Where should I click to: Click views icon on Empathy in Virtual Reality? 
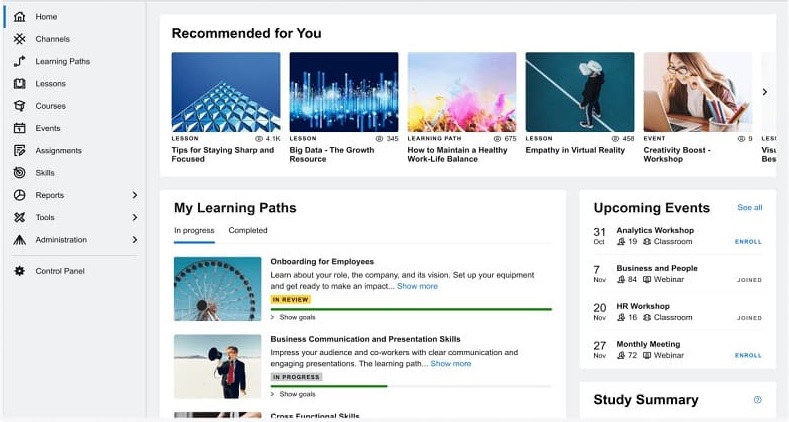pos(615,139)
